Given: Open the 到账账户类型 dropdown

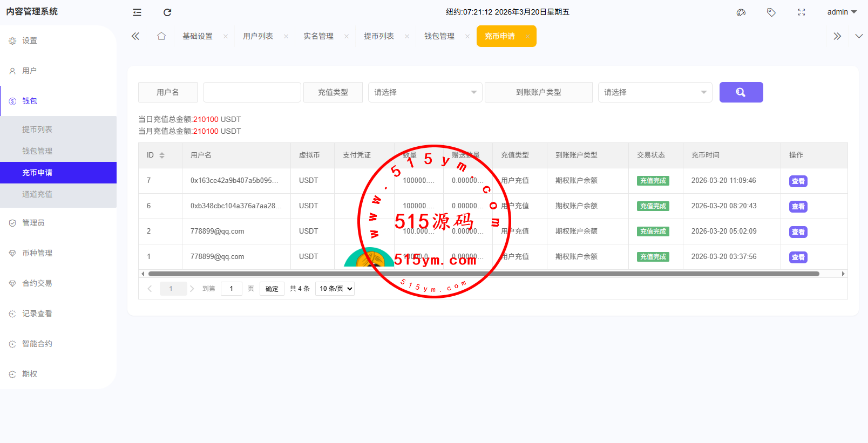Looking at the screenshot, I should point(654,92).
